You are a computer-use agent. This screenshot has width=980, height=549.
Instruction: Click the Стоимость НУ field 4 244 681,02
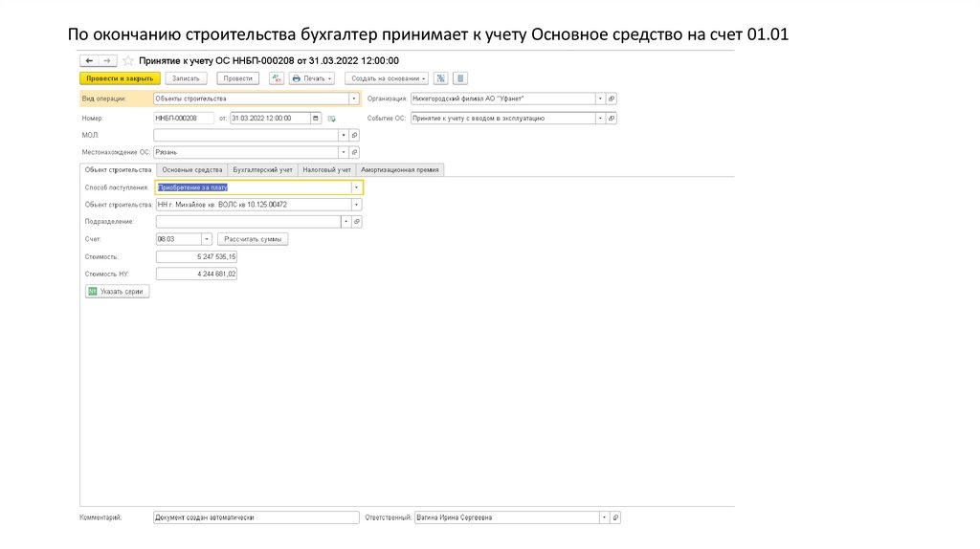coord(196,274)
